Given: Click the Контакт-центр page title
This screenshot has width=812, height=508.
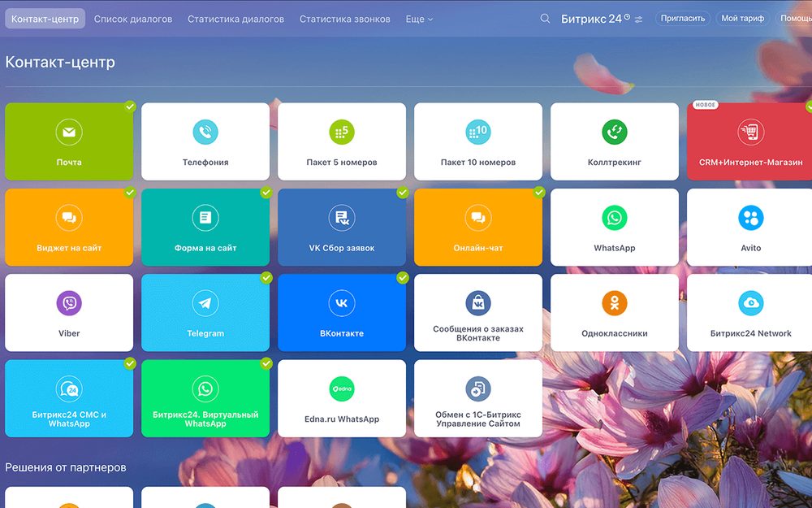Looking at the screenshot, I should coord(60,62).
